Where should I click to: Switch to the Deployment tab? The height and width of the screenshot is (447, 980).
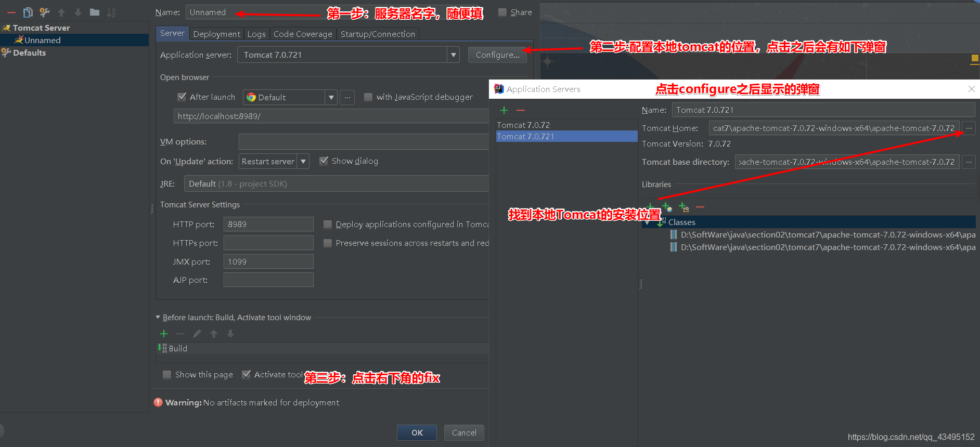(x=216, y=34)
